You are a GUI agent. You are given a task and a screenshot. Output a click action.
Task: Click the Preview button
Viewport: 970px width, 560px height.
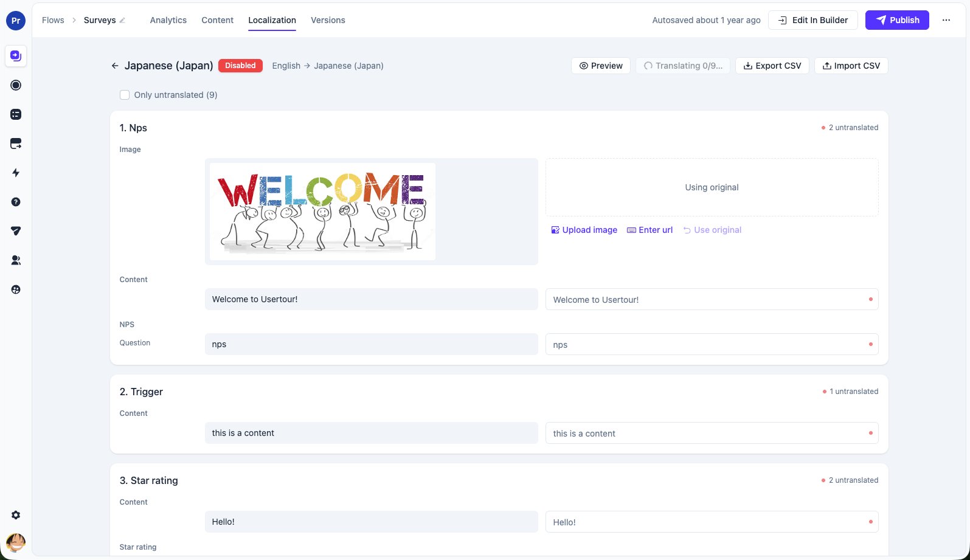pyautogui.click(x=601, y=66)
